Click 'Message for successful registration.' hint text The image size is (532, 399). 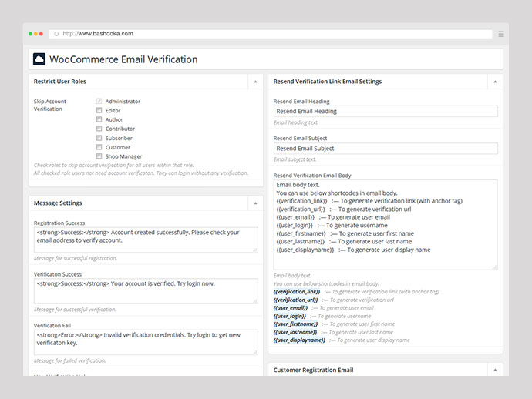[76, 258]
